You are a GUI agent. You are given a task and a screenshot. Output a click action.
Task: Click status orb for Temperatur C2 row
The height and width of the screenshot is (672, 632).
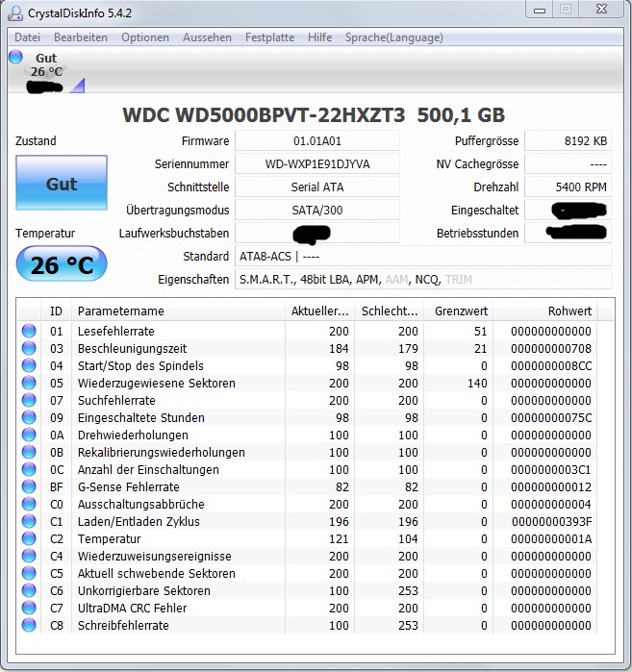pos(29,538)
